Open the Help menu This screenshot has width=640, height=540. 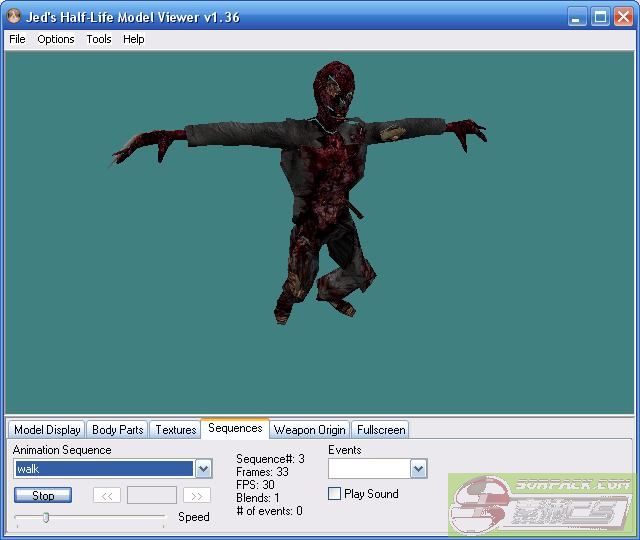[133, 39]
